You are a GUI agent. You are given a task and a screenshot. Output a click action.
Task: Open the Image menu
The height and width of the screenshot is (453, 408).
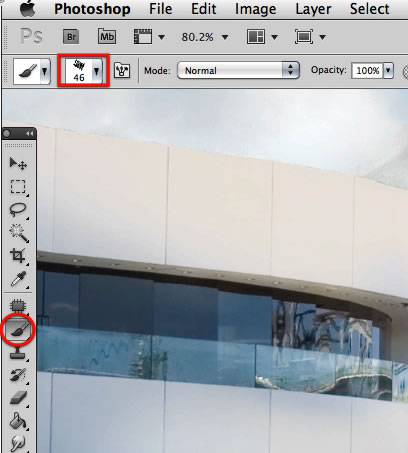[255, 9]
